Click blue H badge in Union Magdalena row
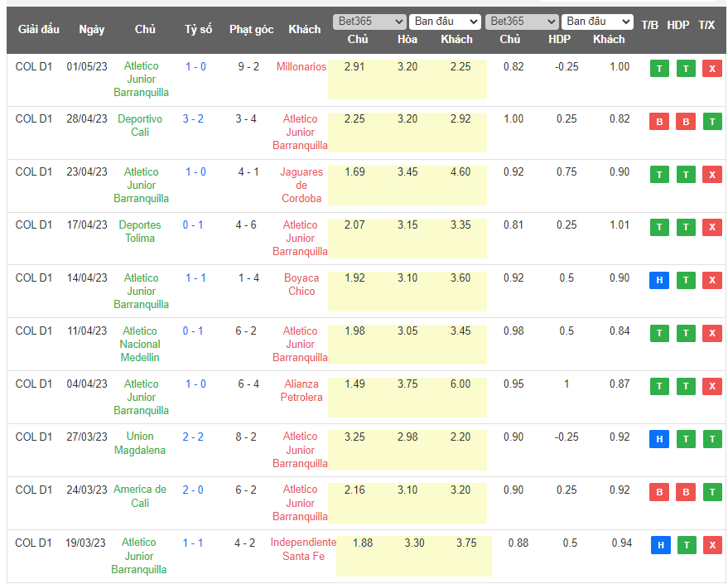 (659, 439)
